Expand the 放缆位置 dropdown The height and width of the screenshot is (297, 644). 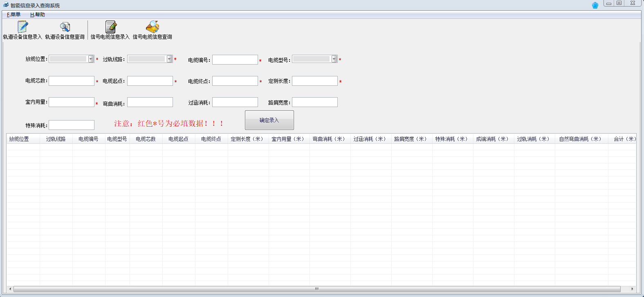pos(91,59)
